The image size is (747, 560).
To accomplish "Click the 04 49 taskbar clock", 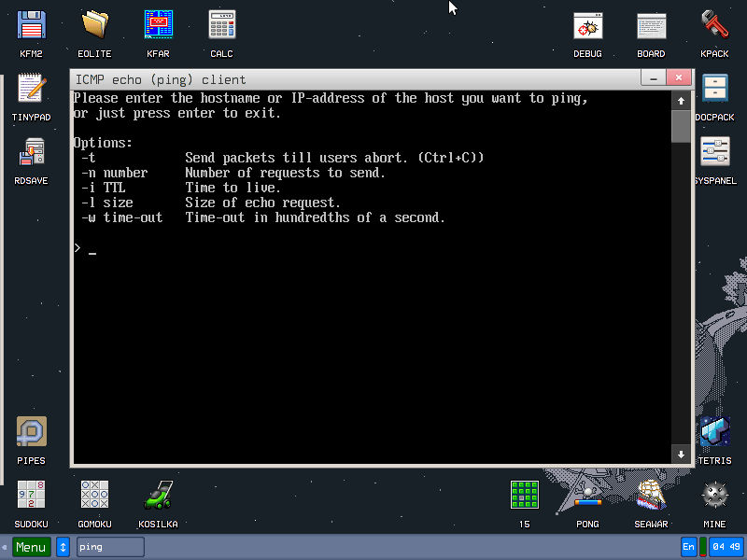I will click(726, 547).
